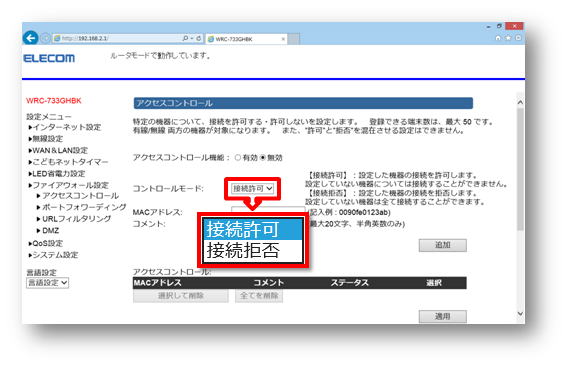
Task: Open the DMZ submenu item
Action: point(48,230)
